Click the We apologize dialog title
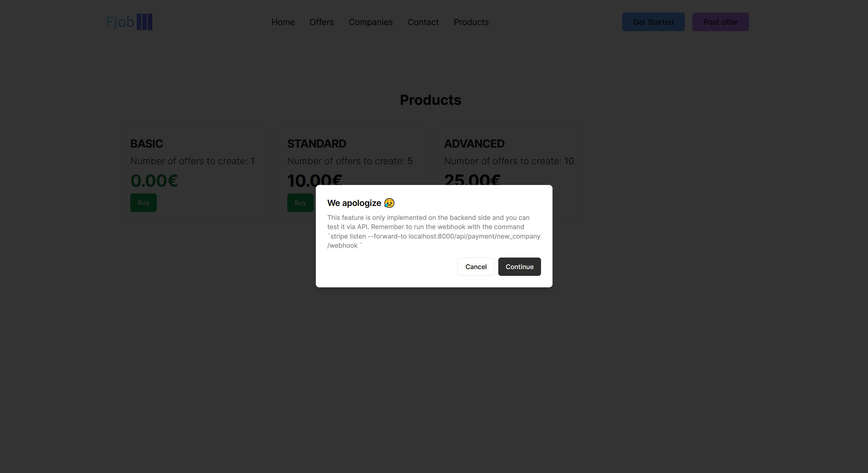 tap(354, 203)
